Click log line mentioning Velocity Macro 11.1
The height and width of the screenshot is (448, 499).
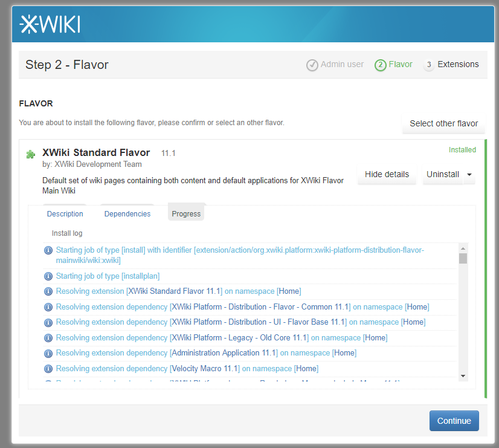(x=187, y=369)
